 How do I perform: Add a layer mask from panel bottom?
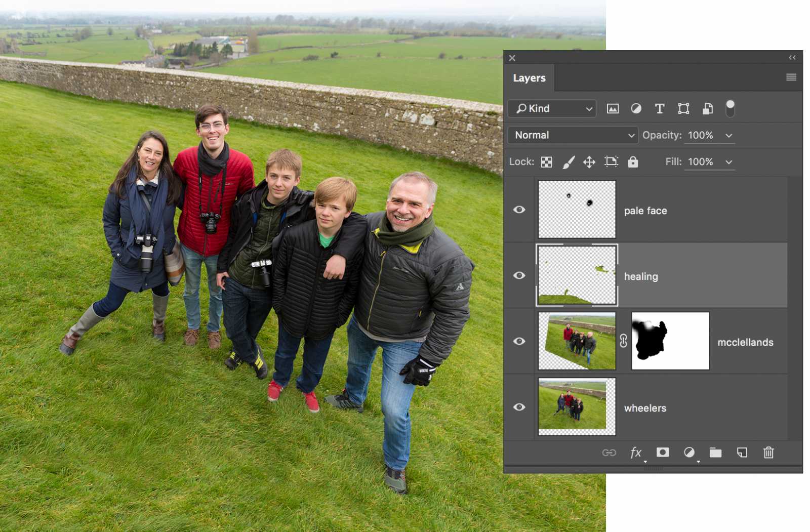tap(663, 453)
